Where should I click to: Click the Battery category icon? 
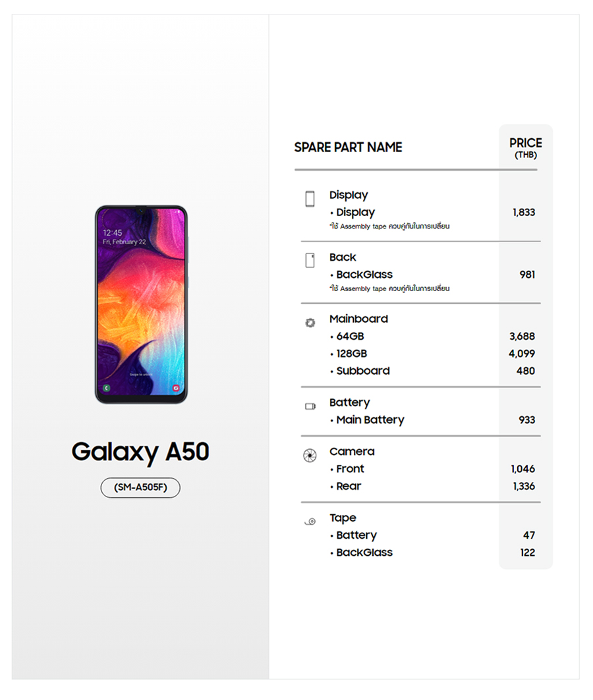click(x=310, y=406)
